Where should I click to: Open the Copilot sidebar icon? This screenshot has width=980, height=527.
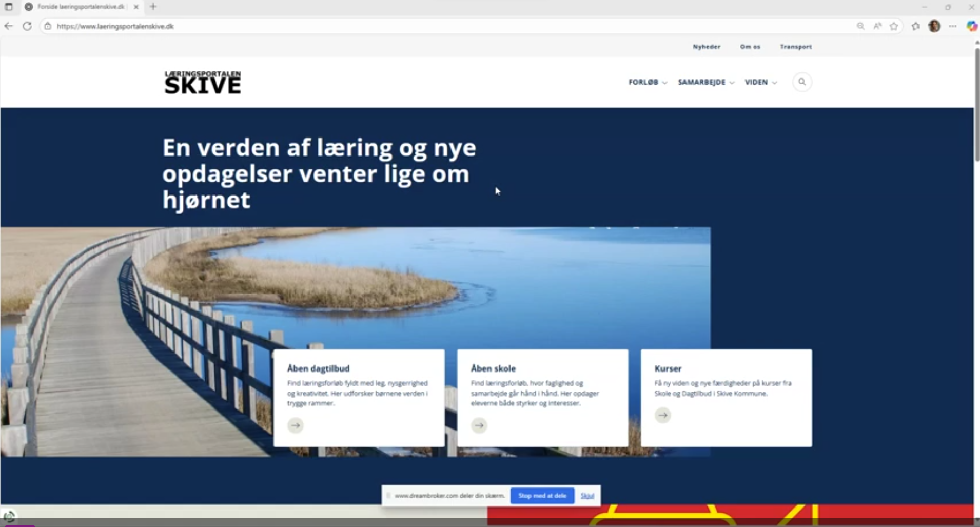(971, 26)
